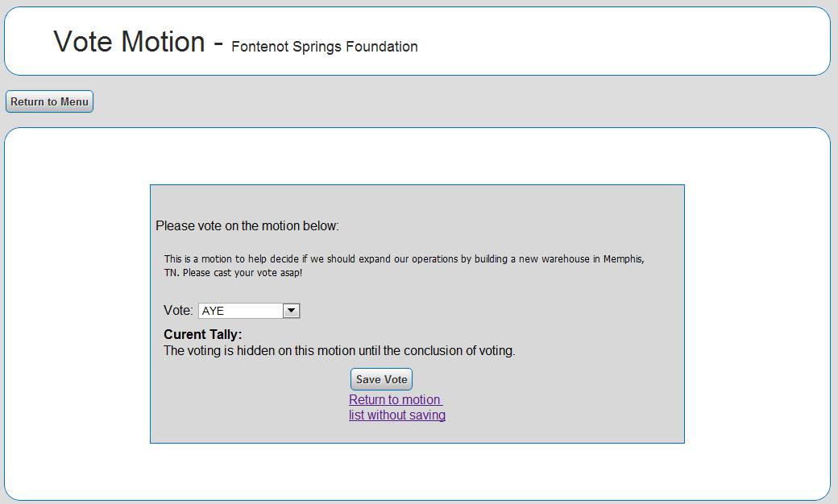Click the Return to Menu button

(x=49, y=101)
